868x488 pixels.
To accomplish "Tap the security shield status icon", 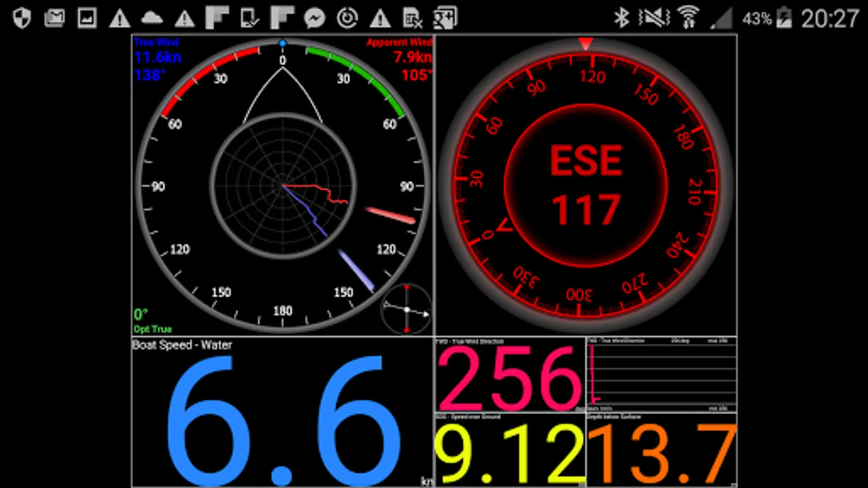I will coord(22,18).
